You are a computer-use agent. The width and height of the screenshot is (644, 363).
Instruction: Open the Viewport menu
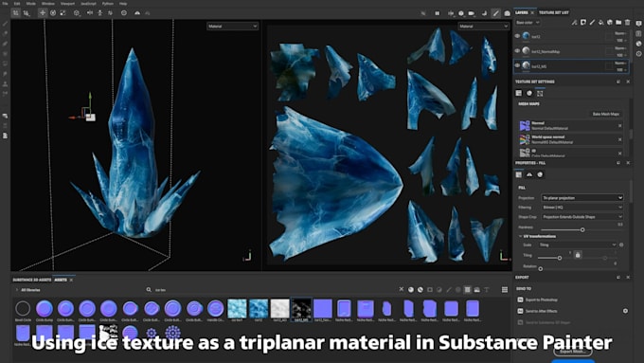pos(68,3)
